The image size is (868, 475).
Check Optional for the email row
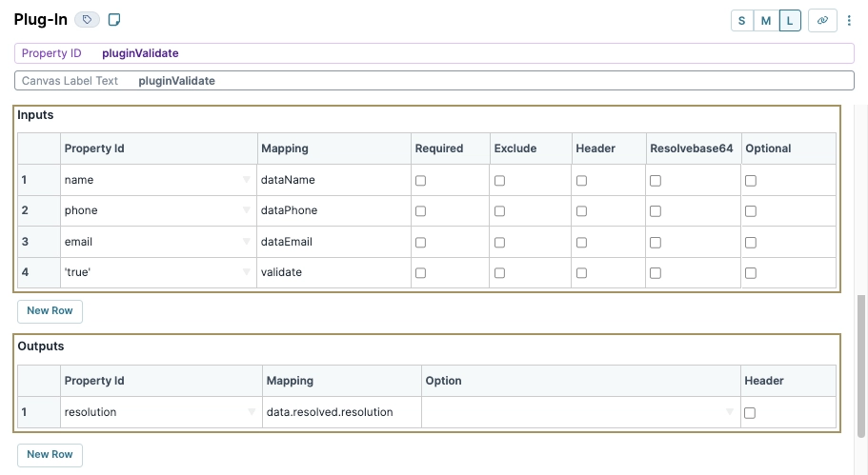pos(751,243)
